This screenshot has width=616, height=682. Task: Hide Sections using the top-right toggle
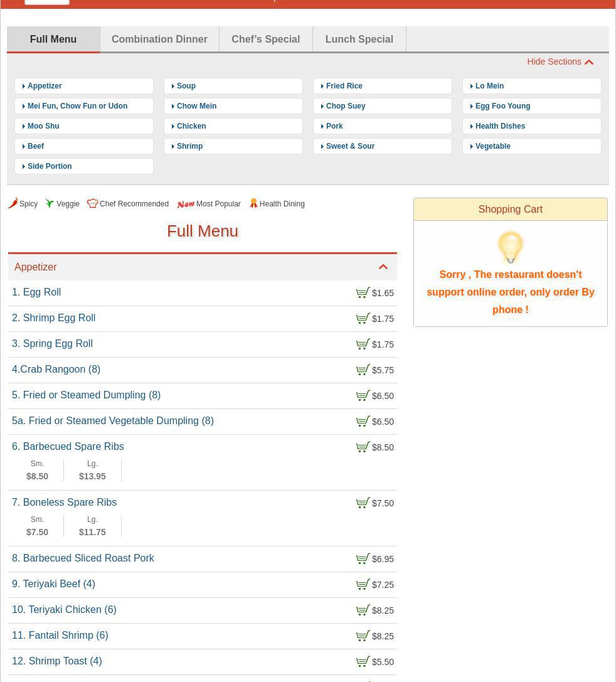pos(560,61)
